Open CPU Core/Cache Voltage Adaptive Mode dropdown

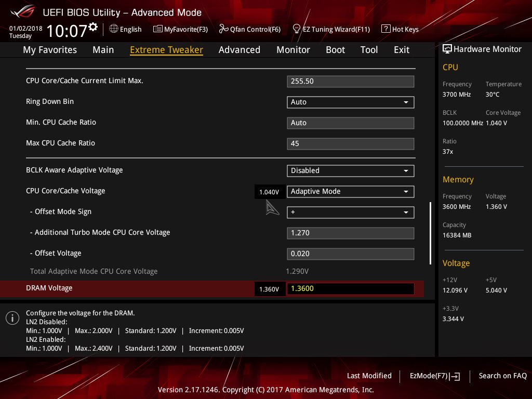351,191
